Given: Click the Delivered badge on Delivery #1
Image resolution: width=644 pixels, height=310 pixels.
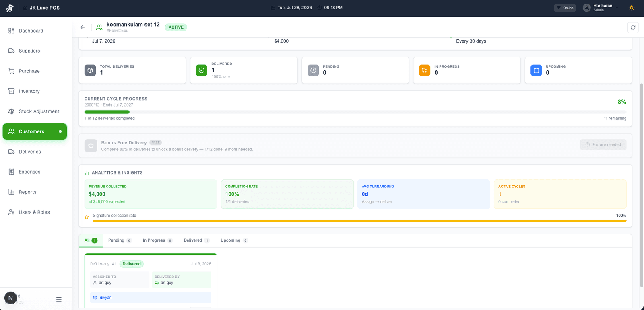Looking at the screenshot, I should (x=132, y=264).
